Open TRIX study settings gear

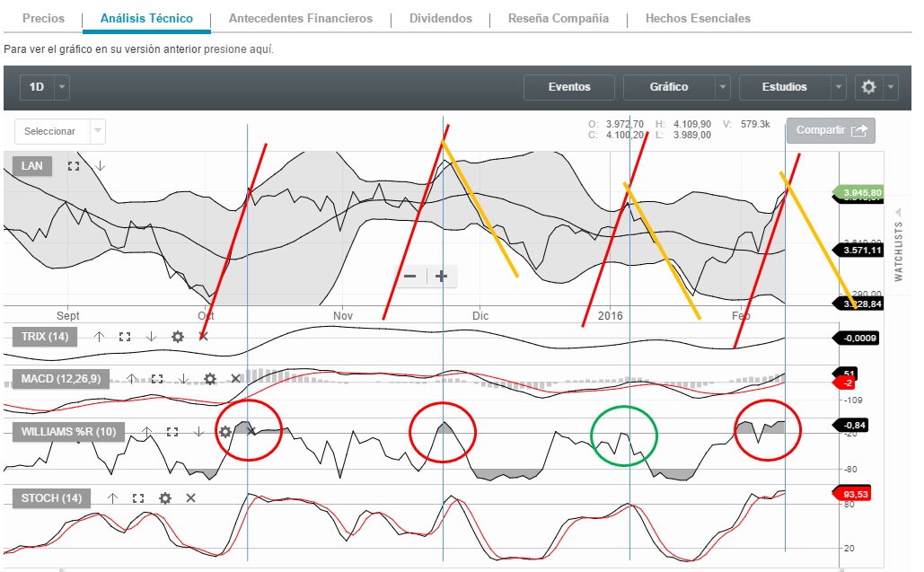click(x=178, y=337)
